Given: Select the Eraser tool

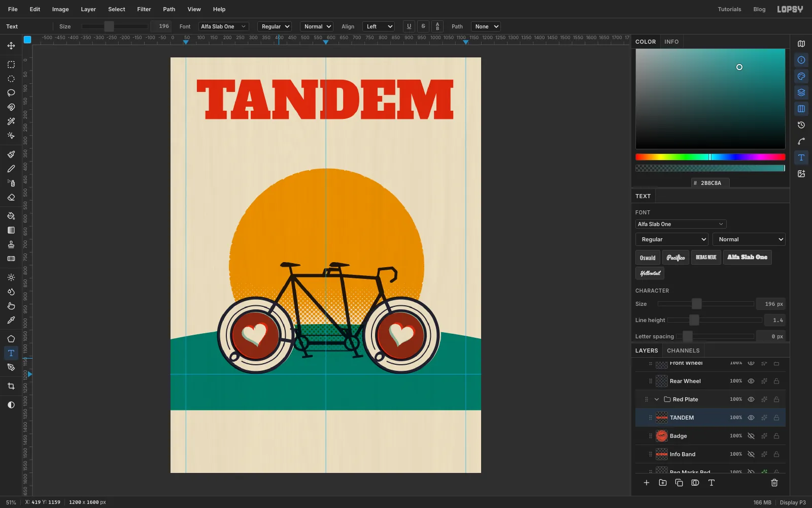Looking at the screenshot, I should pos(11,197).
